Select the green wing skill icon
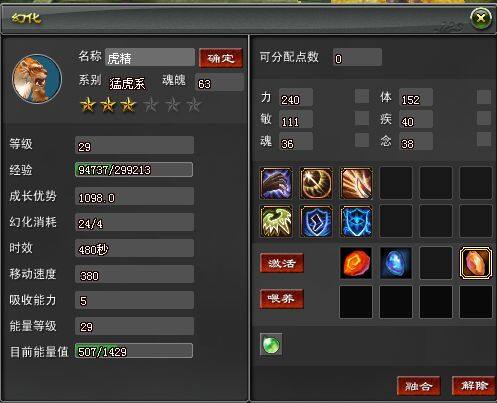Viewport: 497px width, 403px height. point(276,221)
